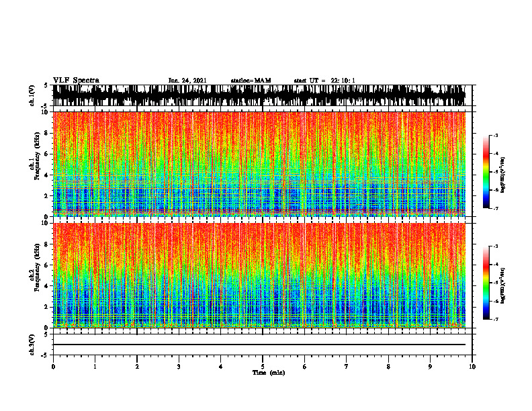Click the time axis tick label "7"
This screenshot has height=411, width=532.
[347, 367]
